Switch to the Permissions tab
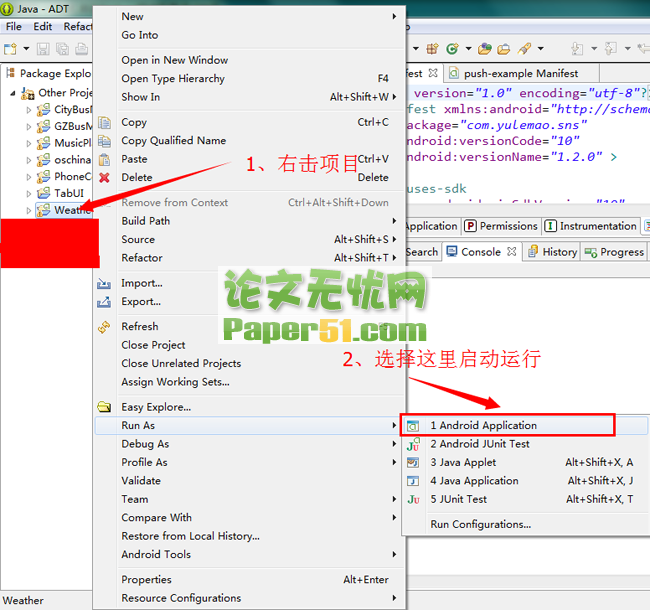 (501, 226)
